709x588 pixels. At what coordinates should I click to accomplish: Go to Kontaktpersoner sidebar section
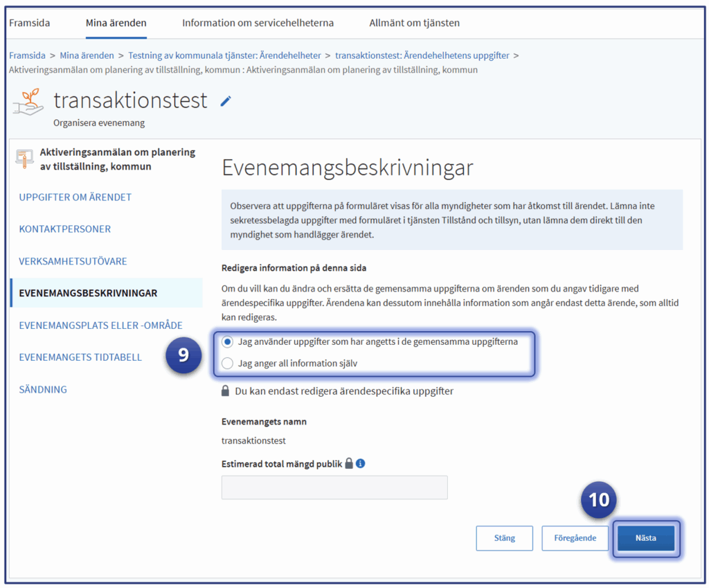pyautogui.click(x=64, y=229)
